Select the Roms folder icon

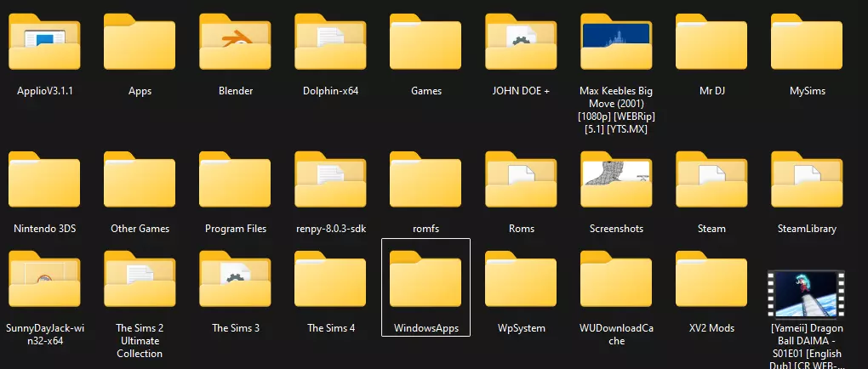[x=521, y=179]
